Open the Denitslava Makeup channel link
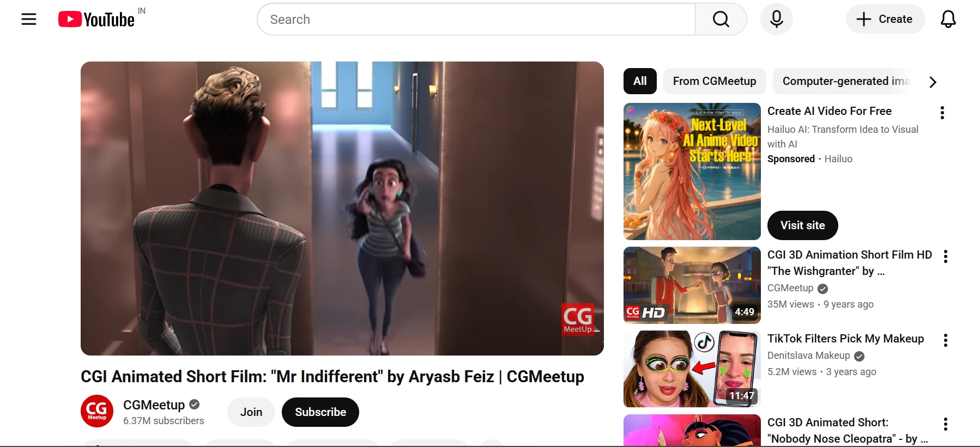The image size is (980, 447). point(809,356)
